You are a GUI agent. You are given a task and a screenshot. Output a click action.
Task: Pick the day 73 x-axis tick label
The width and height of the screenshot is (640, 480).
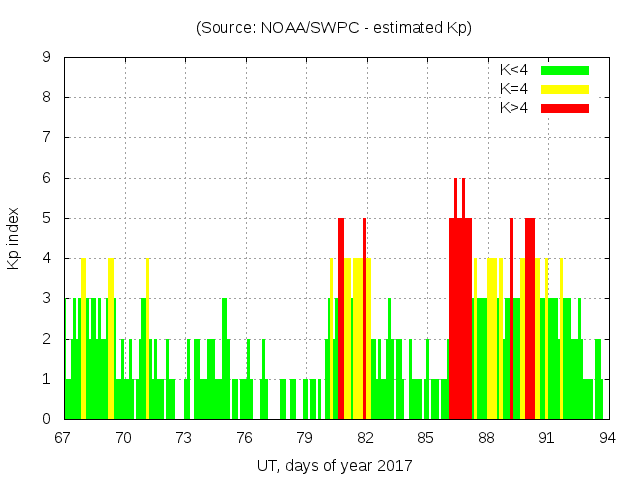(x=184, y=437)
